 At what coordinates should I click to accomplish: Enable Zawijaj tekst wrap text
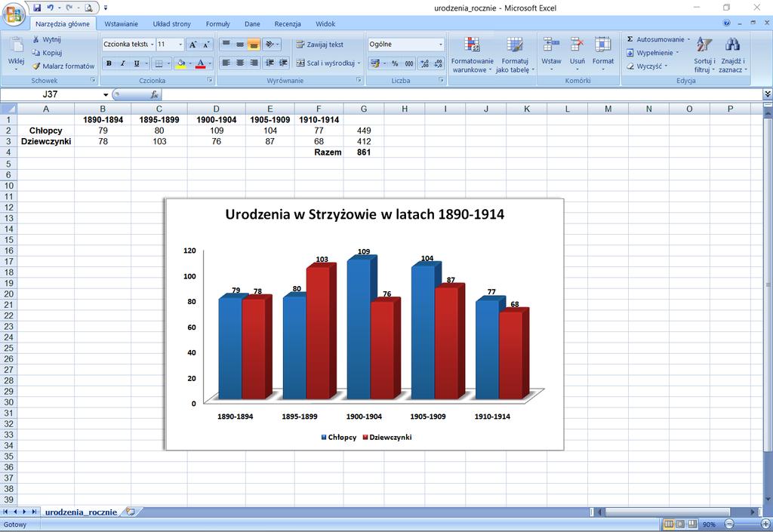coord(319,45)
